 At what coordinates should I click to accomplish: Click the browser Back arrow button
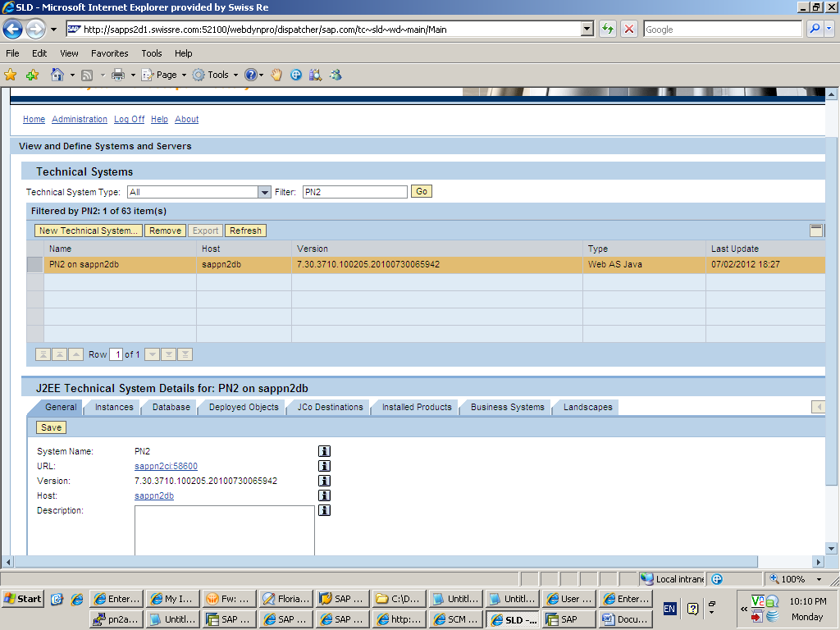[13, 29]
